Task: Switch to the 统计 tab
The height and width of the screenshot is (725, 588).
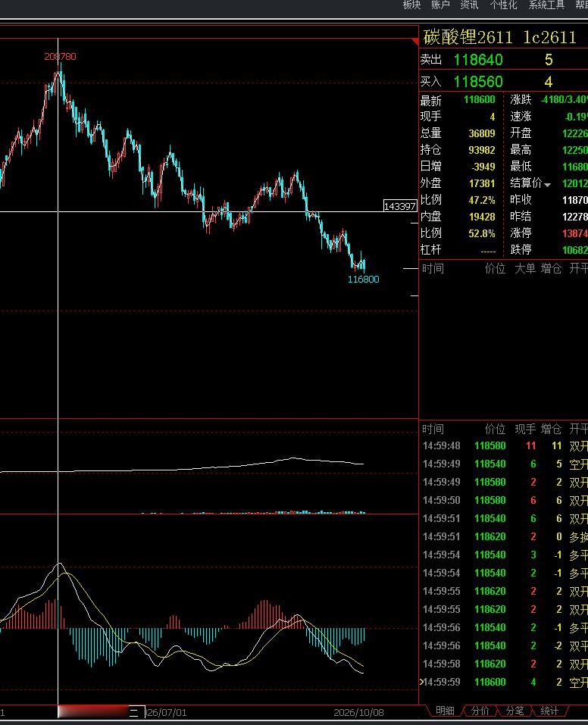Action: point(549,711)
